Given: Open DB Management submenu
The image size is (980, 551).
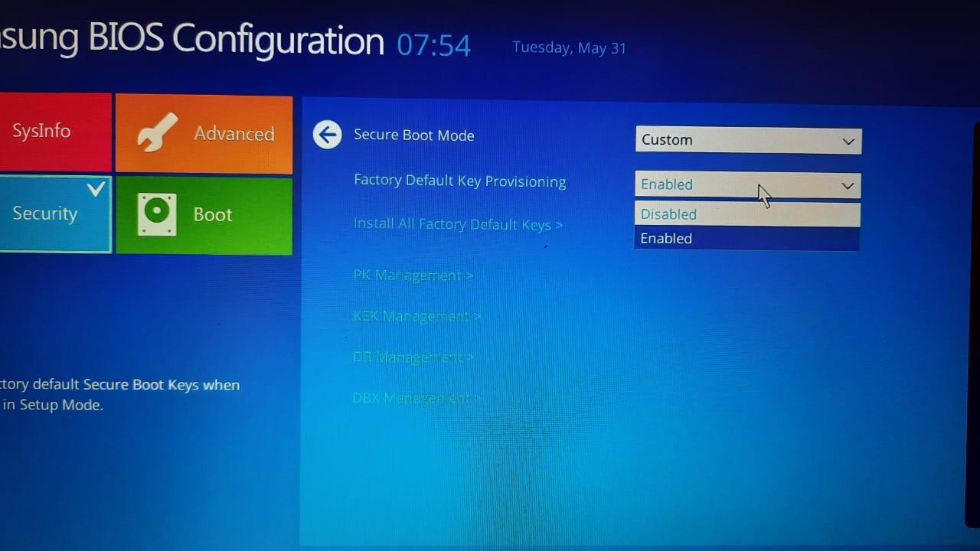Looking at the screenshot, I should (x=413, y=357).
